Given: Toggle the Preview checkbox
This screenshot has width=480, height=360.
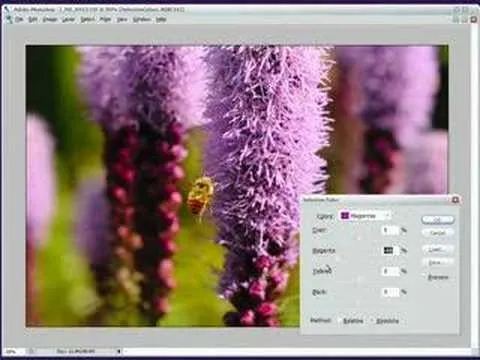Looking at the screenshot, I should point(425,277).
